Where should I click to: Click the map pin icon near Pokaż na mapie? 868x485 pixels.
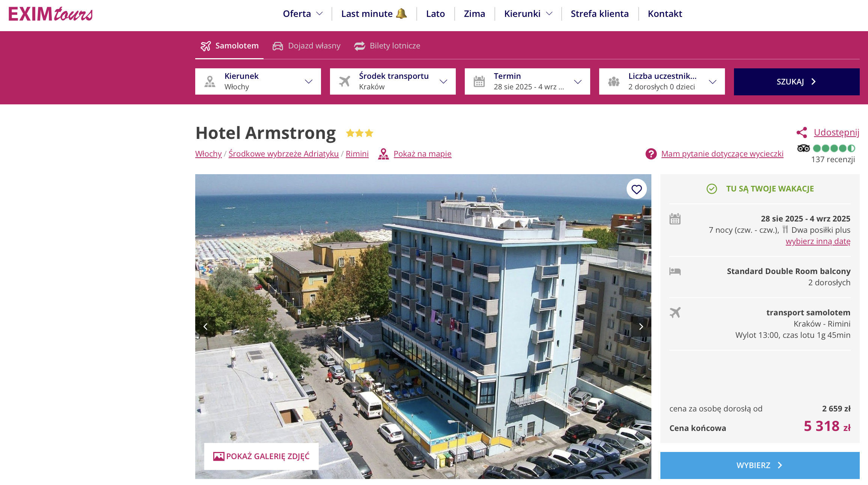tap(383, 154)
